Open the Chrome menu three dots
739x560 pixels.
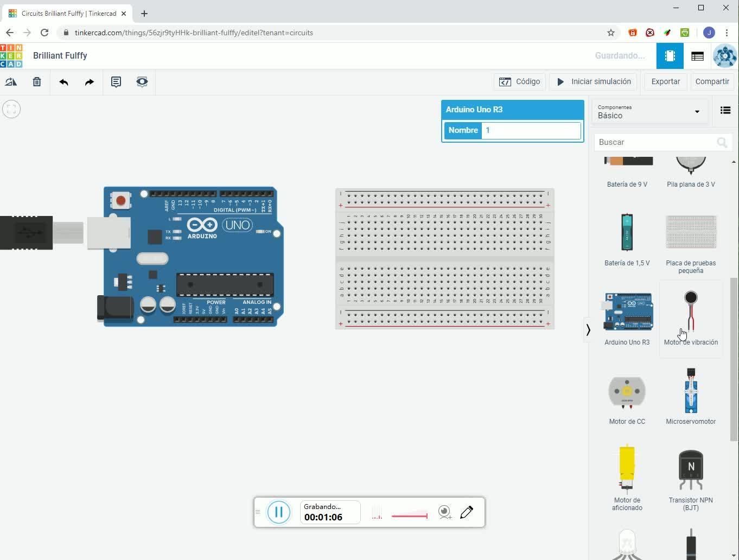click(727, 33)
